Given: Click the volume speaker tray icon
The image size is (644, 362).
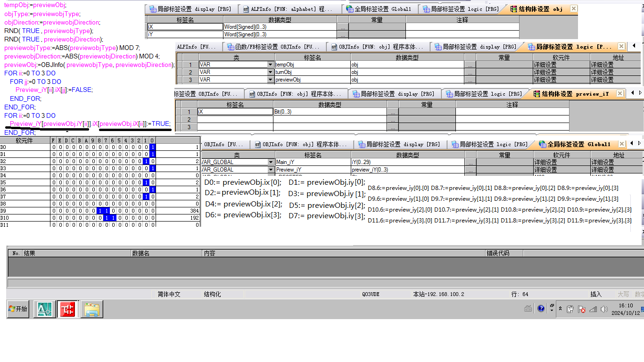Looking at the screenshot, I should click(604, 309).
